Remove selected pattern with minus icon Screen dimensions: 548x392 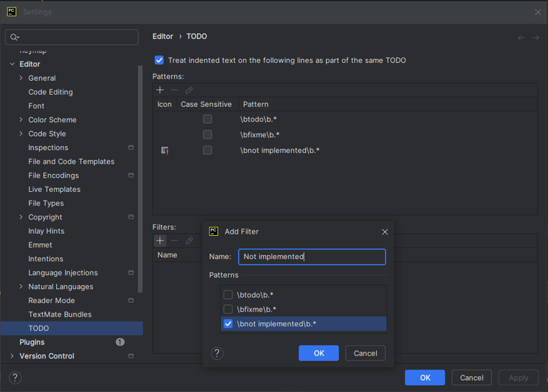tap(174, 90)
